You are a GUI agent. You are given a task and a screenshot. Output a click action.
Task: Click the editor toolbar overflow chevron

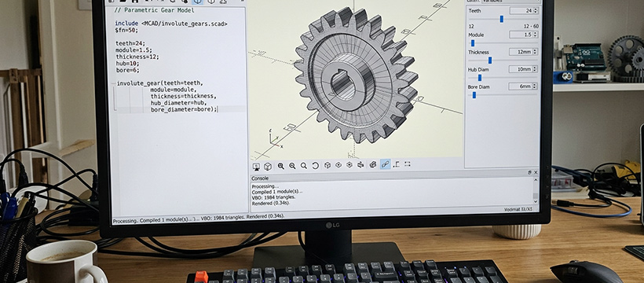coord(242,2)
